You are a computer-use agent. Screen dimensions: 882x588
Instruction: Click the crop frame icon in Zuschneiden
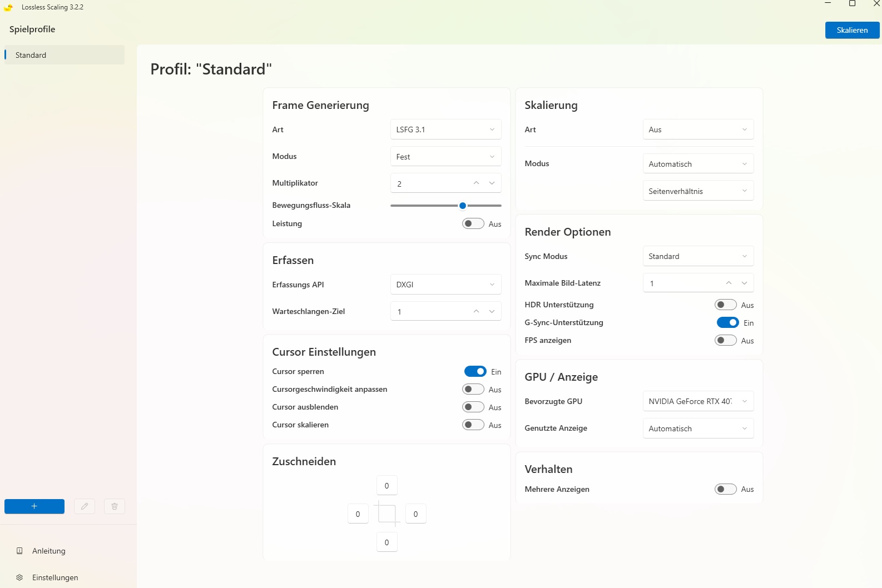click(x=387, y=514)
